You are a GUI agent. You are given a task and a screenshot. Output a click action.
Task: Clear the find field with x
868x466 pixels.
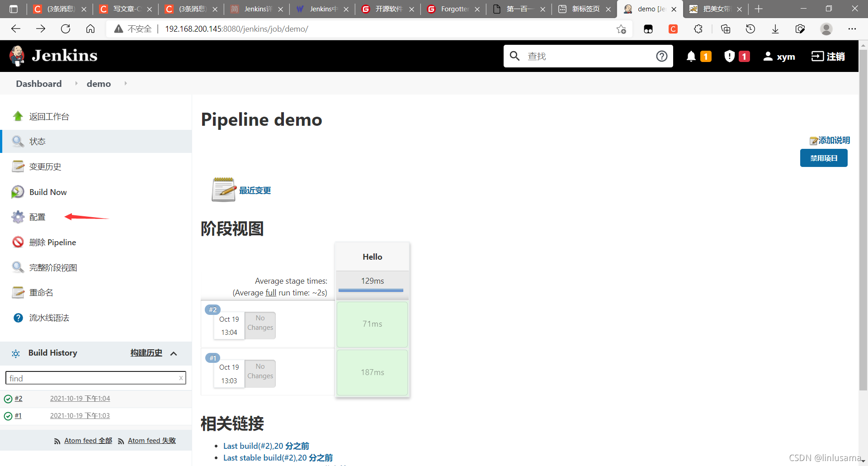[x=181, y=378]
